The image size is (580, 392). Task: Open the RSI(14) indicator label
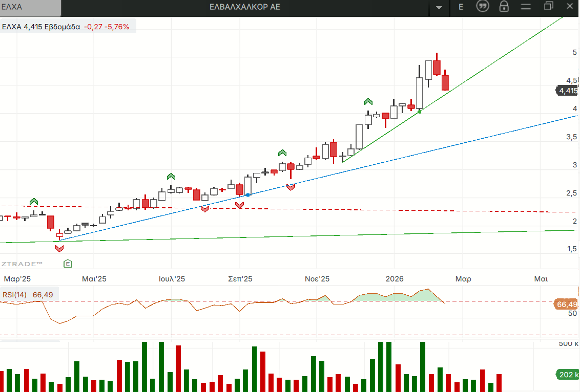pos(15,294)
